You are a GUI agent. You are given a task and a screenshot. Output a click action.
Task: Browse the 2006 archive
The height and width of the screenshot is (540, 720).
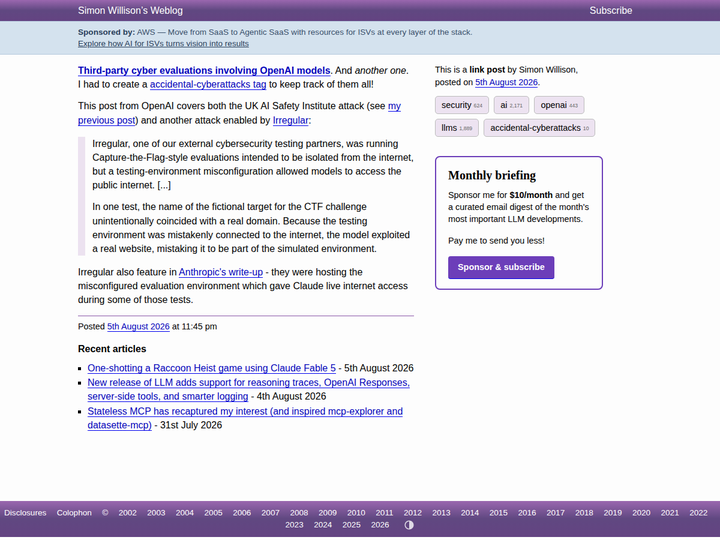(x=242, y=513)
